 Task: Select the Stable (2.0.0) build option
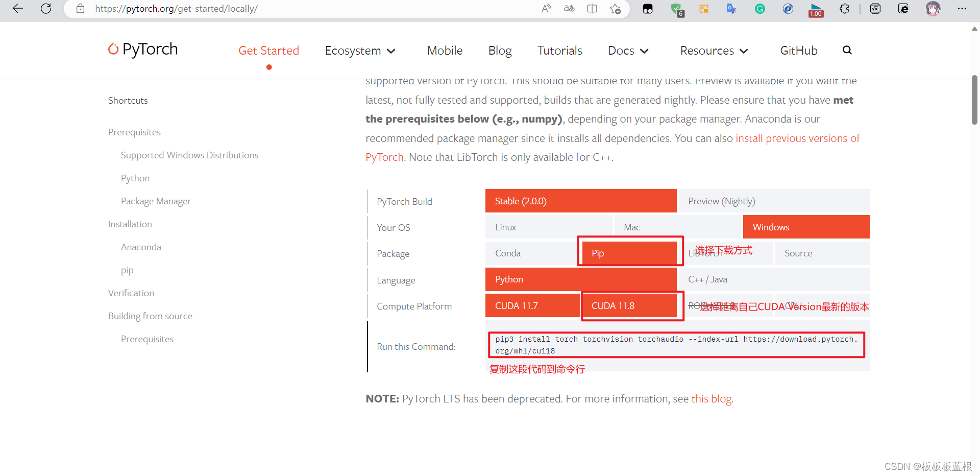581,201
